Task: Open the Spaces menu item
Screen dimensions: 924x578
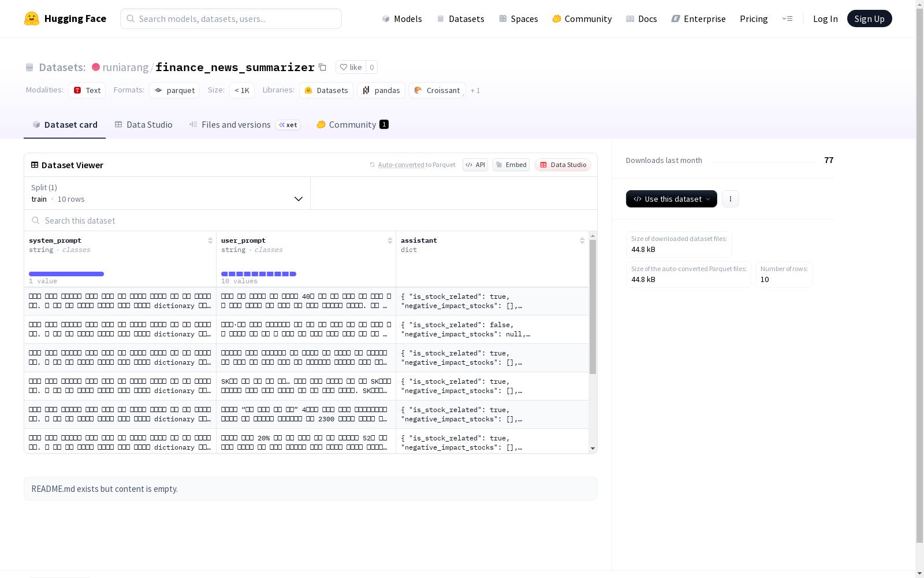Action: 519,18
